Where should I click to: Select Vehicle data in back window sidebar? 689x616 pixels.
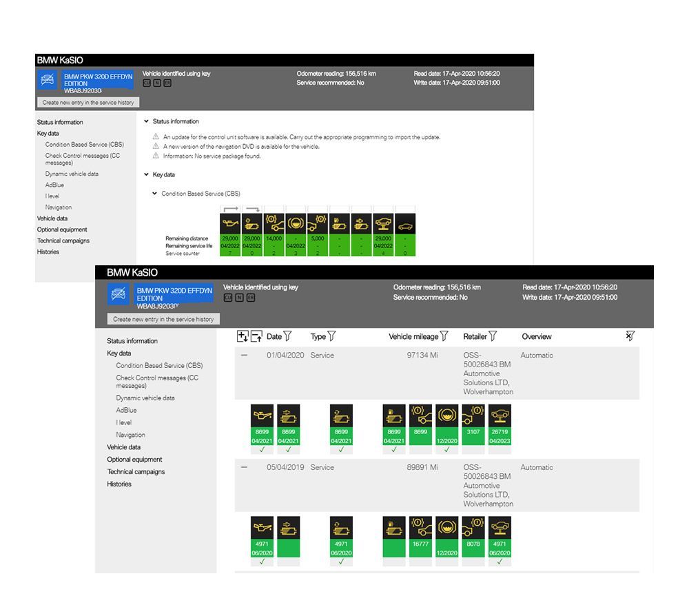[52, 218]
